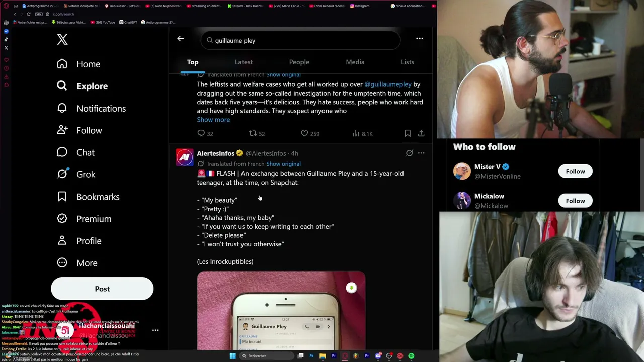
Task: Switch to the People tab
Action: click(299, 62)
